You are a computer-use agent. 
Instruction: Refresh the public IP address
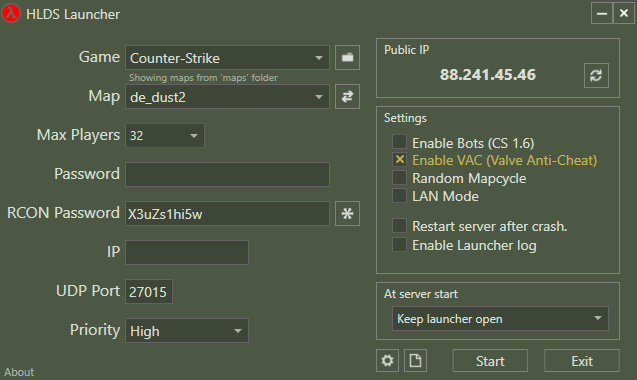[596, 75]
